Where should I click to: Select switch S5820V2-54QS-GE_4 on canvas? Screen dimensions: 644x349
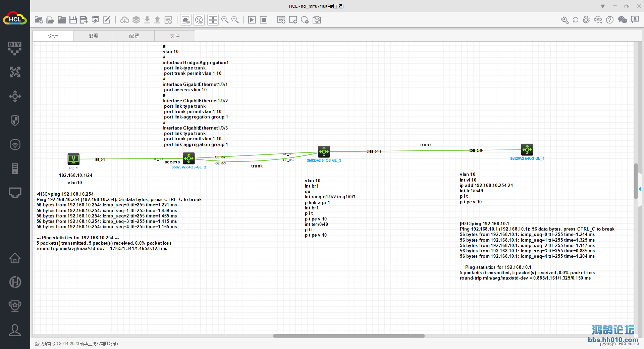[x=527, y=150]
